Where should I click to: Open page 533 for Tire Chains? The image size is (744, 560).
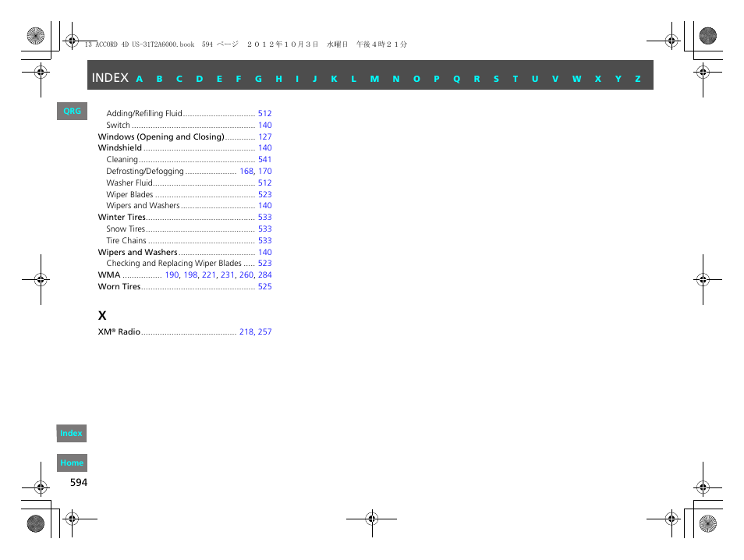coord(264,240)
